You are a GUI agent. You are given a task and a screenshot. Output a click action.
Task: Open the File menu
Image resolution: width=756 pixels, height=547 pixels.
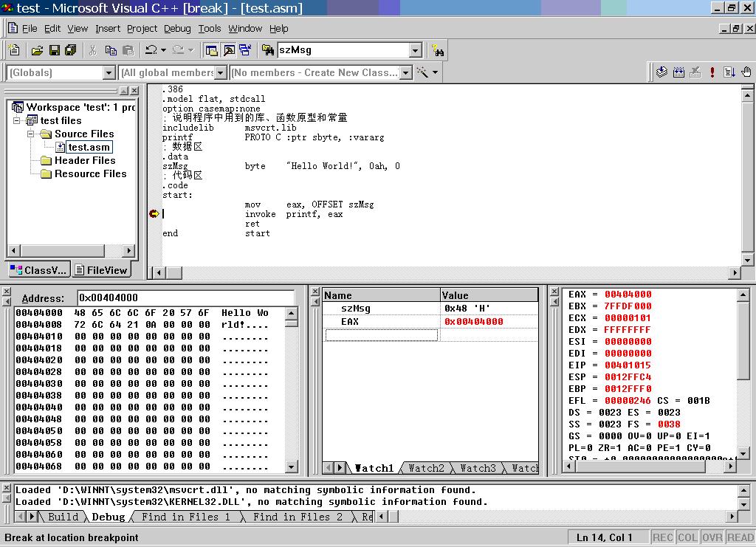click(x=30, y=29)
